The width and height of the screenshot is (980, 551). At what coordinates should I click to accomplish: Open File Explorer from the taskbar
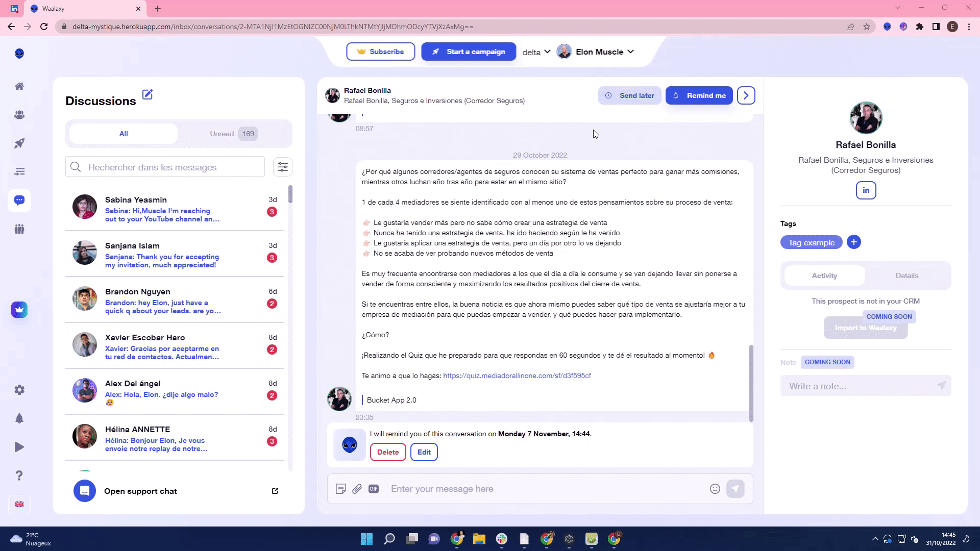point(479,539)
